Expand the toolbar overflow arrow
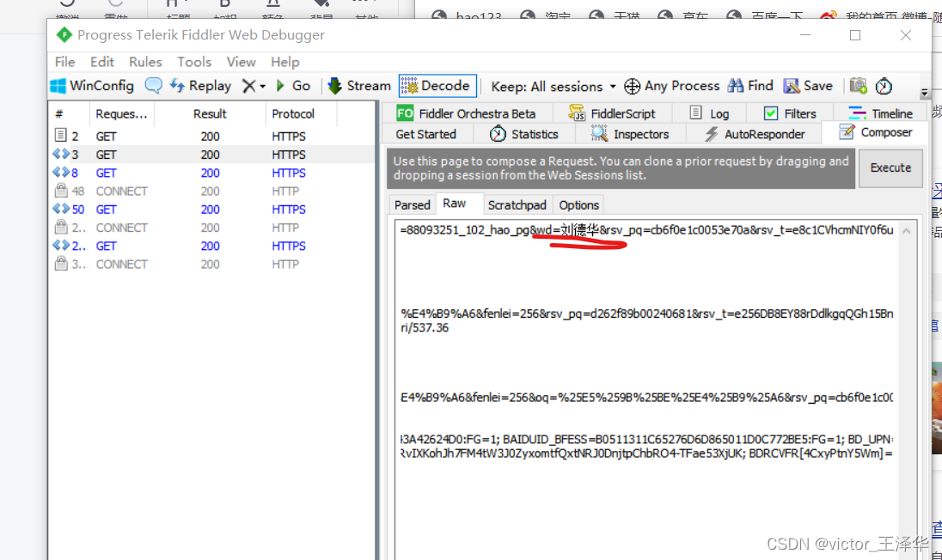942x560 pixels. 925,93
